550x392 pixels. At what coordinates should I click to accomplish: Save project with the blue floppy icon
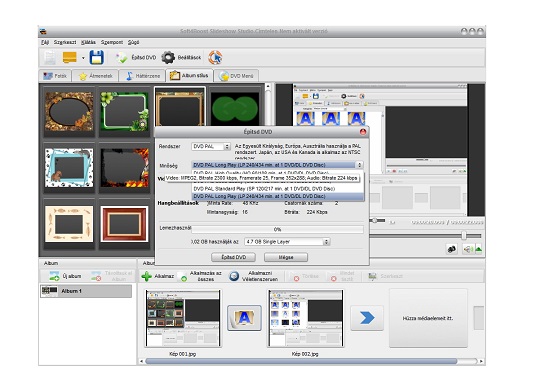(x=96, y=58)
